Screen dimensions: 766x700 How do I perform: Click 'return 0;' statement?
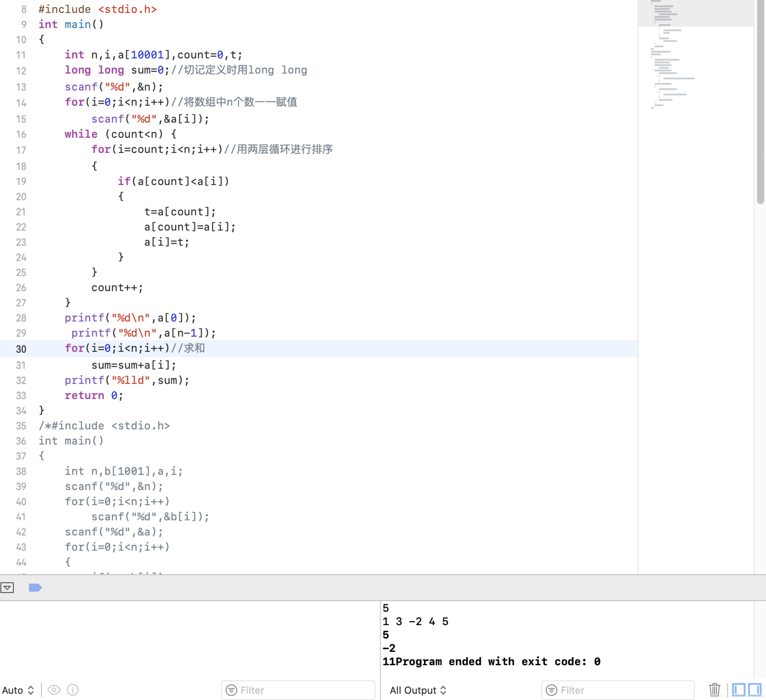[x=94, y=396]
